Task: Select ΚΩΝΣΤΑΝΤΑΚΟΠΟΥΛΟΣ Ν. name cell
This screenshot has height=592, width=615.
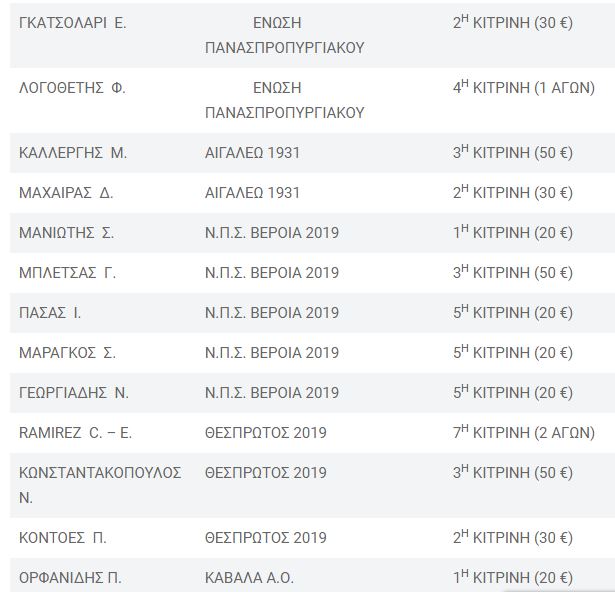Action: tap(100, 485)
